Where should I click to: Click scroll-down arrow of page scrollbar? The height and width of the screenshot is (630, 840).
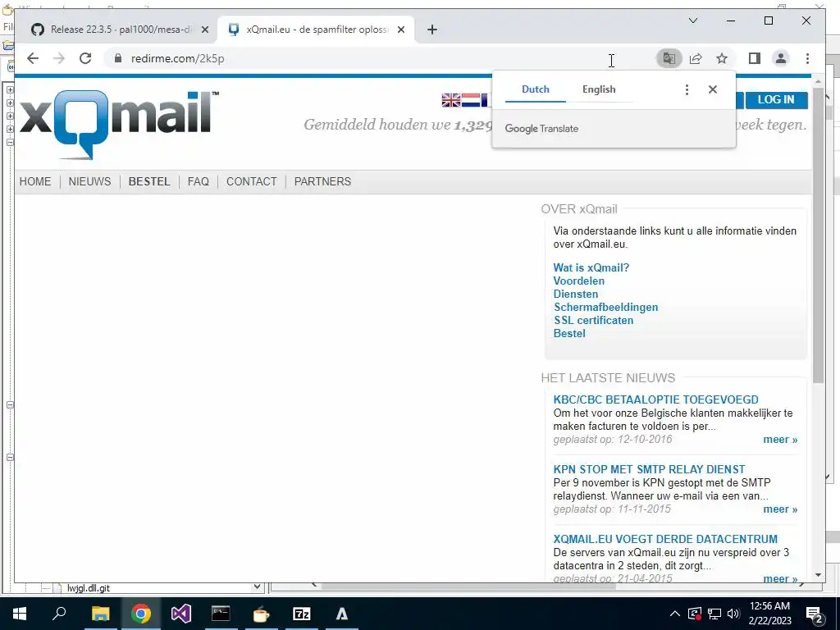coord(818,575)
